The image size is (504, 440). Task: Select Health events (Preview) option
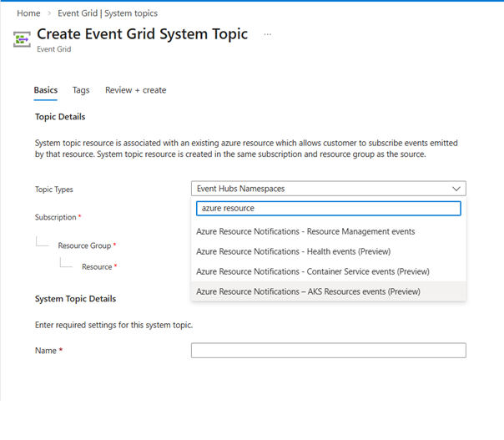click(x=329, y=251)
